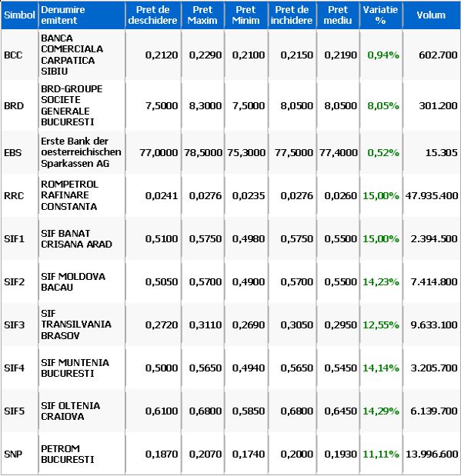Click the Pret de inchidere header
Image resolution: width=461 pixels, height=476 pixels.
point(292,15)
